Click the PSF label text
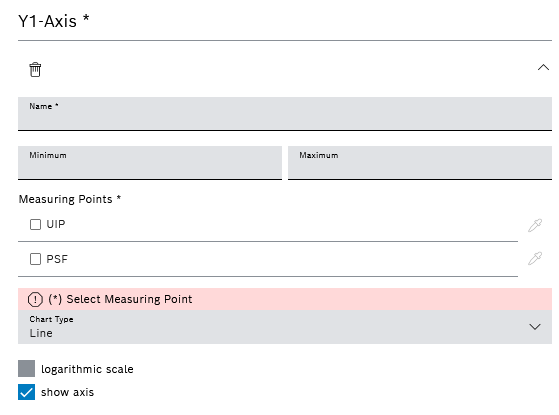This screenshot has width=559, height=415. (x=57, y=259)
